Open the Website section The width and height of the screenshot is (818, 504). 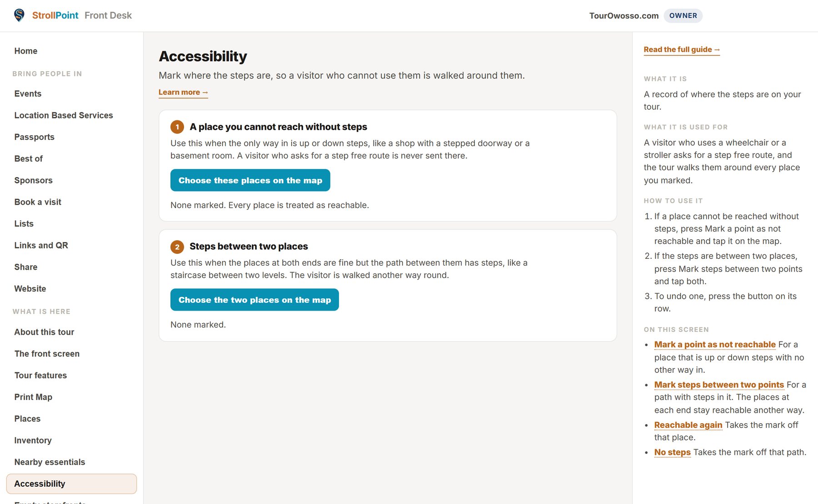(x=30, y=289)
